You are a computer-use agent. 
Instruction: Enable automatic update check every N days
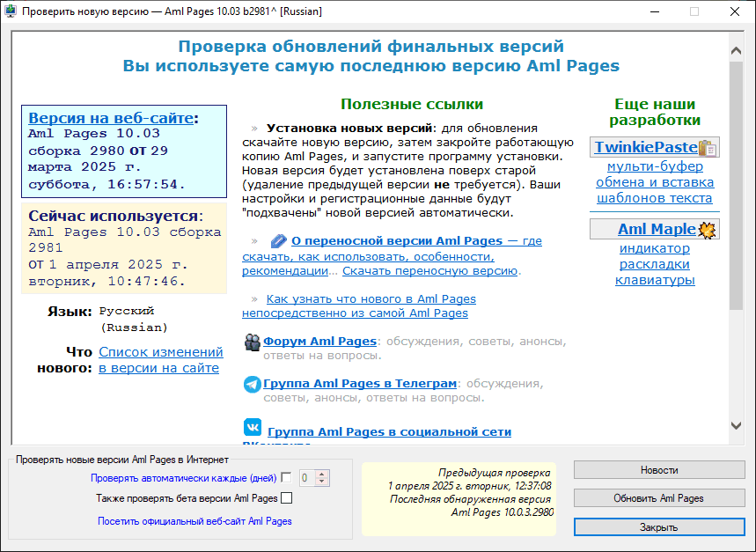286,478
